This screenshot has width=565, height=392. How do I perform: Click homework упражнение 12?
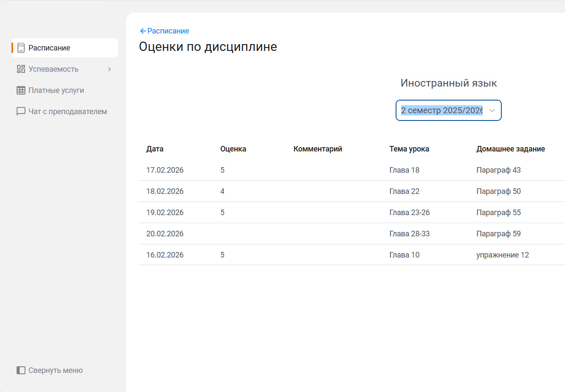[503, 255]
